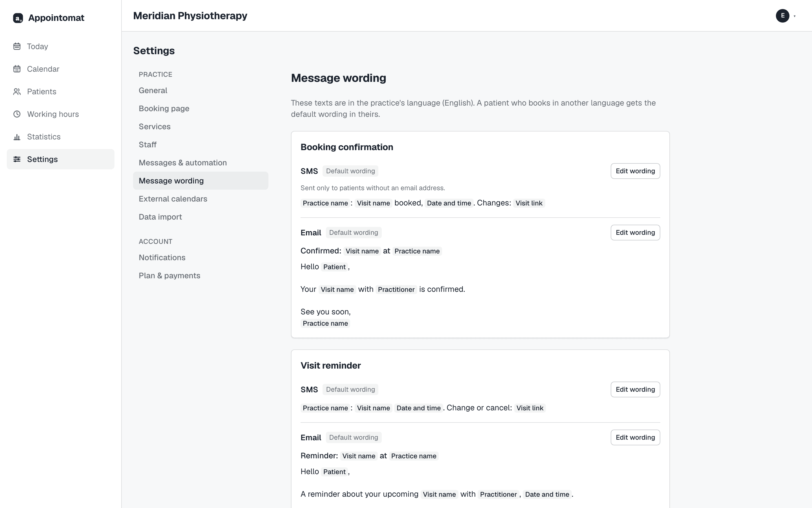Click Default wording badge on Visit reminder Email
Viewport: 812px width, 508px height.
[x=353, y=437]
